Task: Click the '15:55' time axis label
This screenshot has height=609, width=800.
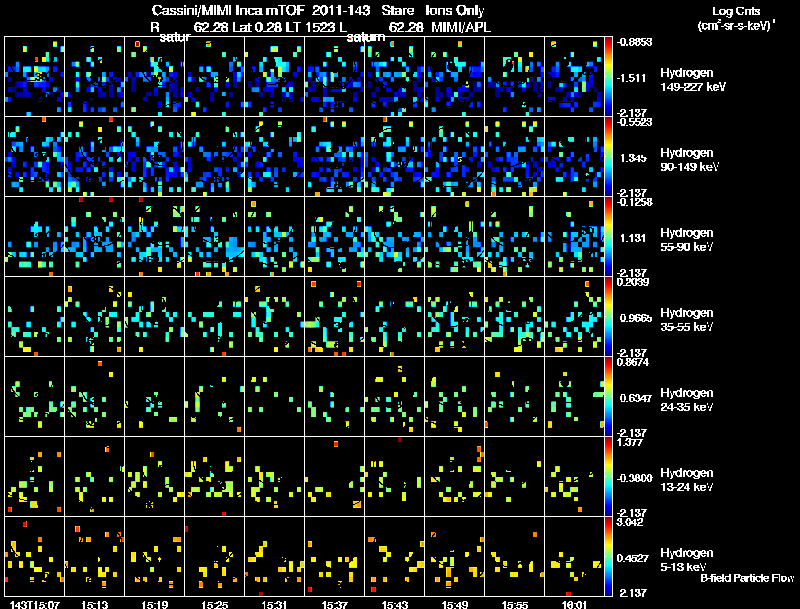Action: pyautogui.click(x=515, y=604)
